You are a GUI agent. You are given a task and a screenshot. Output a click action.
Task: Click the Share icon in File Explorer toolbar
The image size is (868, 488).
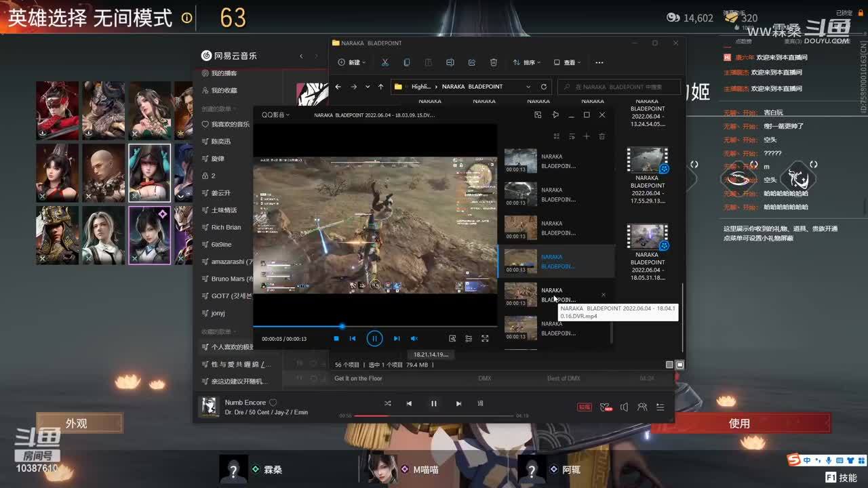pyautogui.click(x=471, y=62)
